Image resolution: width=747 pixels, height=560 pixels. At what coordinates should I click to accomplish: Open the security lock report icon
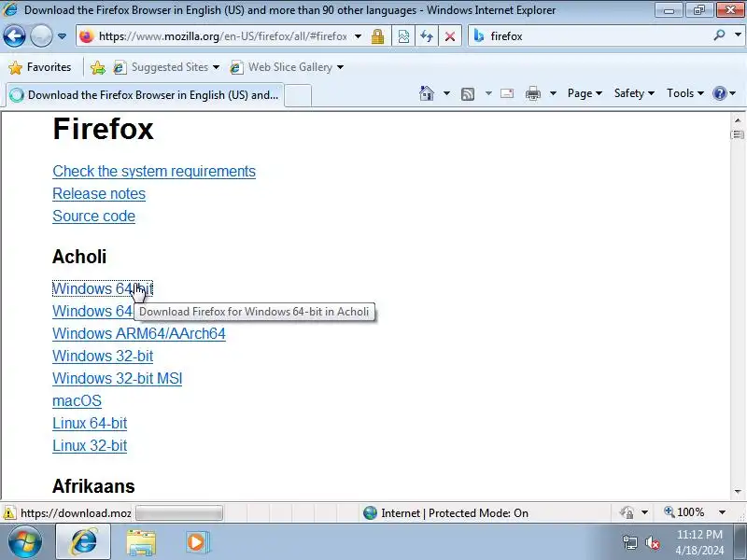tap(378, 36)
